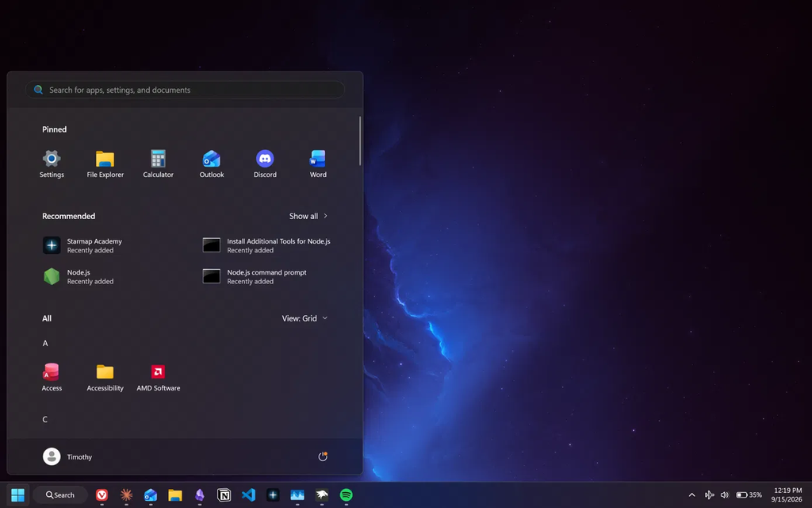Image resolution: width=812 pixels, height=508 pixels.
Task: Open Access in the All apps grid
Action: 52,377
